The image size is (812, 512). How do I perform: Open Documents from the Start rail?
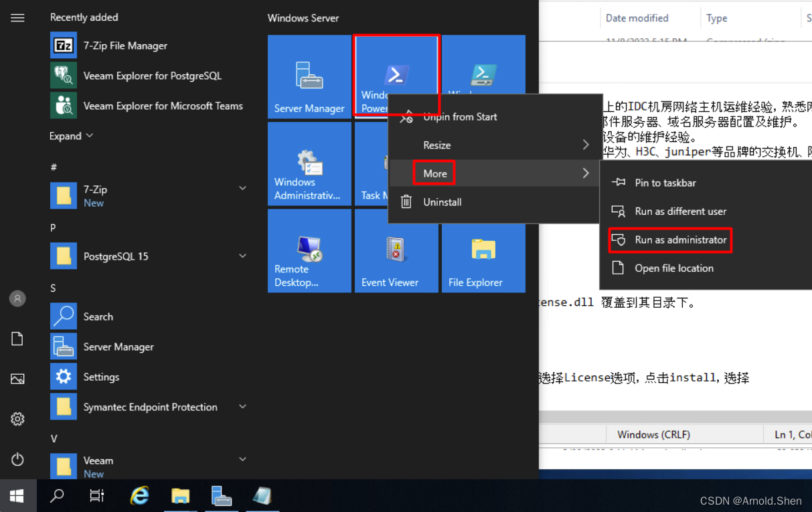17,339
